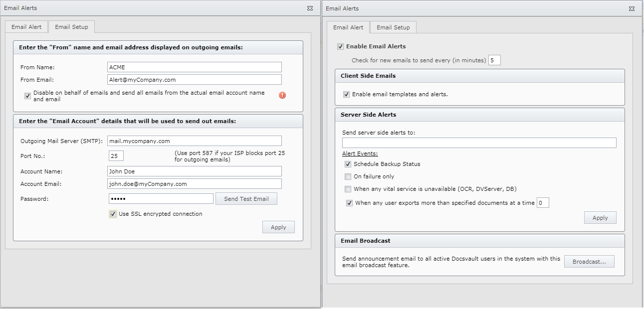The height and width of the screenshot is (309, 644).
Task: Click Apply below the email account details
Action: coord(278,227)
